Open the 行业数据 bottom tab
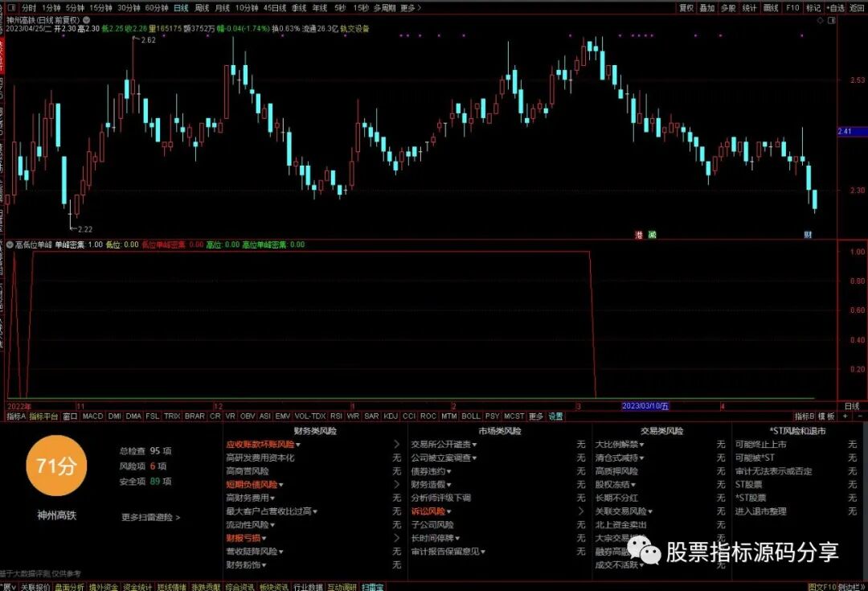868x591 pixels. point(308,586)
